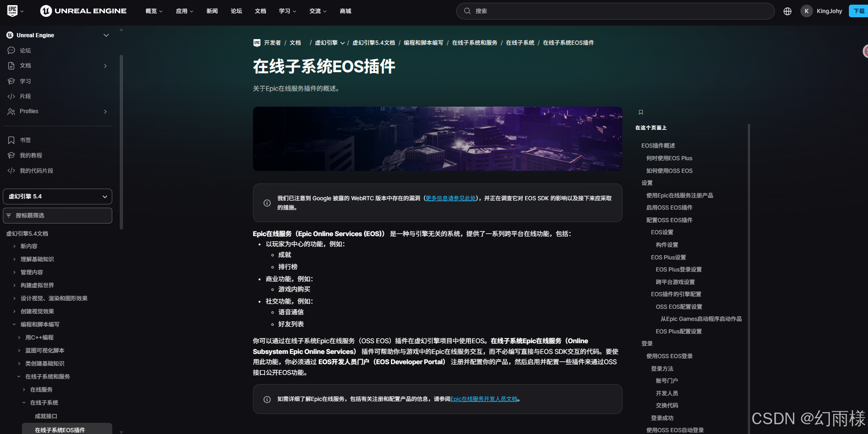
Task: Click the info icon in the WebRTC notice
Action: pyautogui.click(x=267, y=203)
